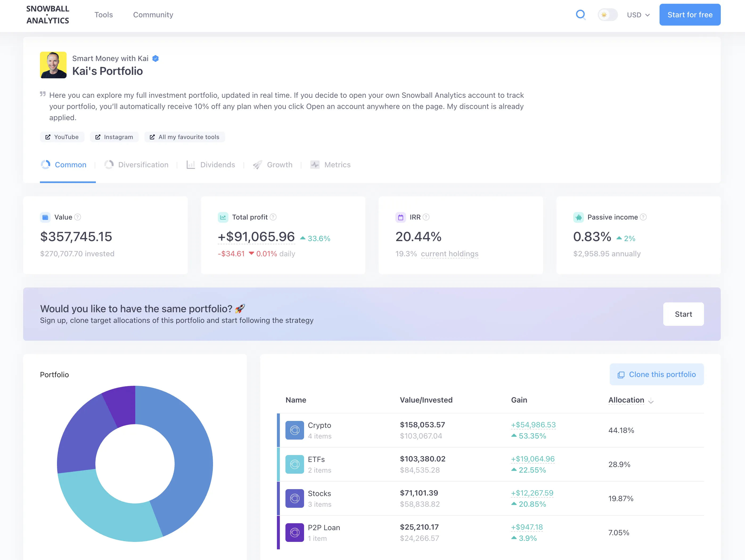Click the Total profit info icon
This screenshot has height=560, width=745.
point(273,217)
